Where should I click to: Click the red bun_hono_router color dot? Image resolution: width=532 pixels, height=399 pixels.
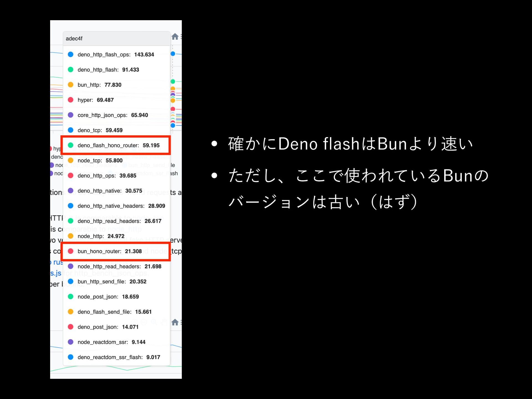pyautogui.click(x=71, y=251)
